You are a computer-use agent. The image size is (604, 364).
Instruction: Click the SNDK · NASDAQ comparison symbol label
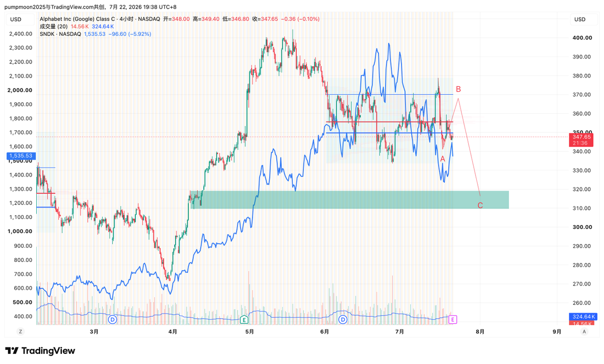point(60,34)
